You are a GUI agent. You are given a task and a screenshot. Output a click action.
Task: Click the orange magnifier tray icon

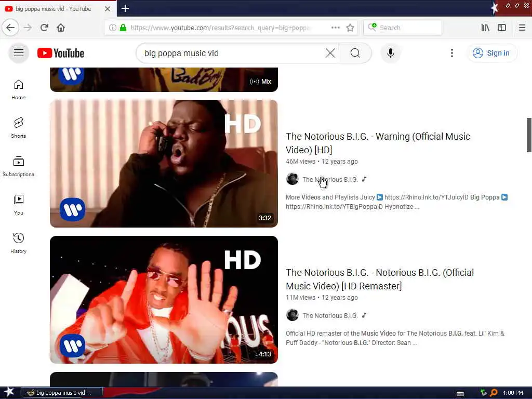tap(494, 393)
